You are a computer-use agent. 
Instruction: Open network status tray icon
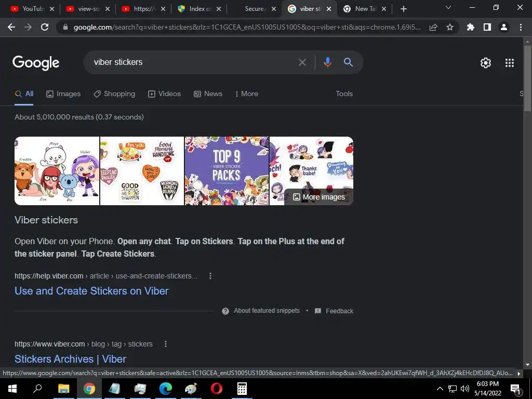453,389
